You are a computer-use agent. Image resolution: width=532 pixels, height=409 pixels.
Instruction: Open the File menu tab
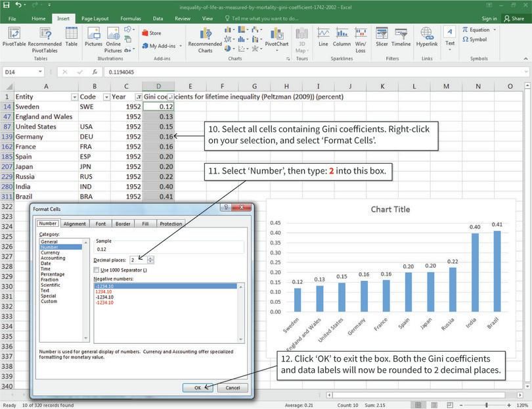click(x=12, y=18)
